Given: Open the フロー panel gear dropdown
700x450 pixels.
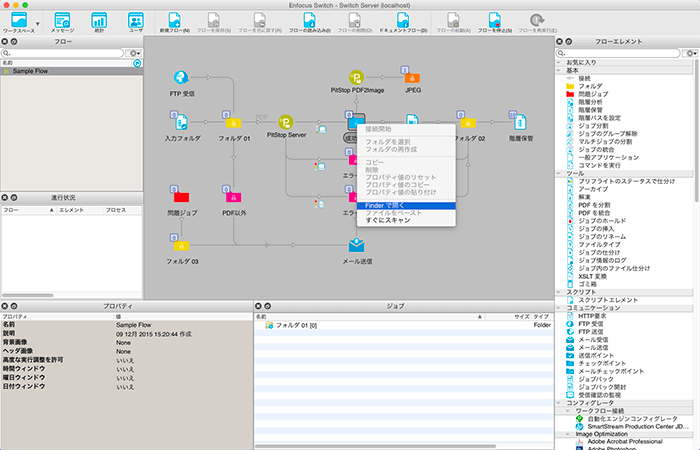Looking at the screenshot, I should pos(134,53).
